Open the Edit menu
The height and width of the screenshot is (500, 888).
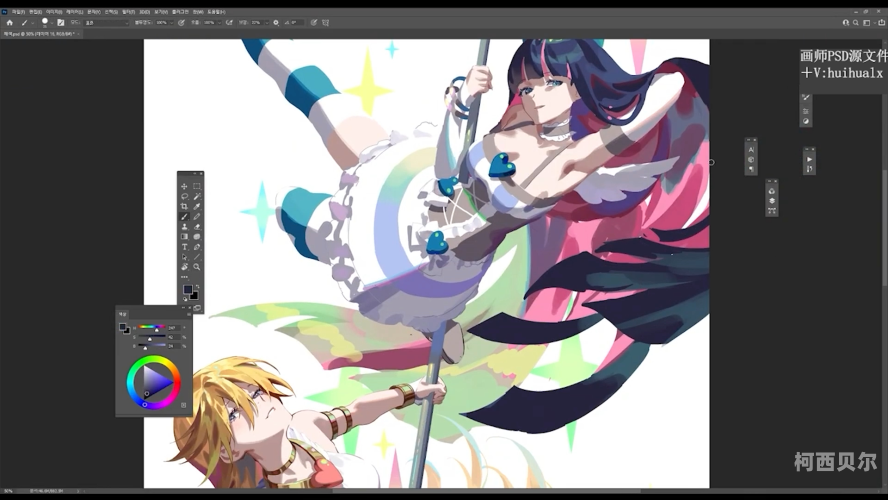(x=35, y=11)
